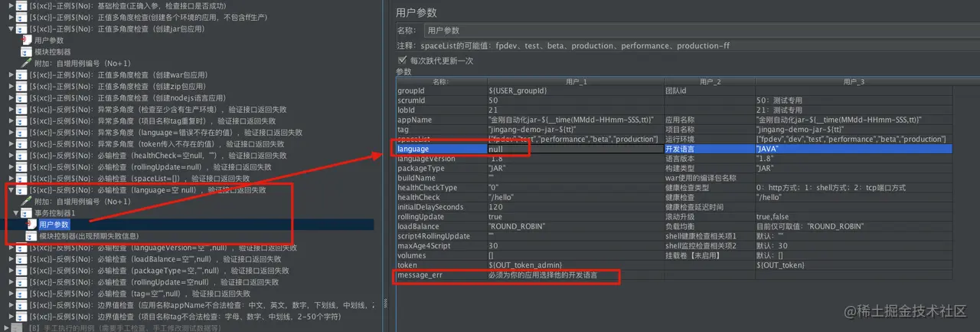
Task: Expand the 项目名称tag重复时 test case node
Action: click(11, 120)
